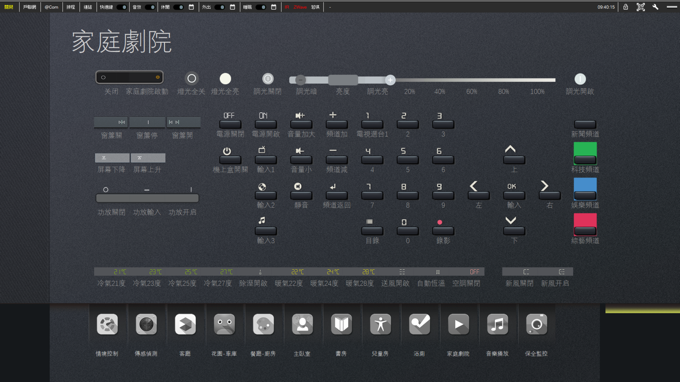The width and height of the screenshot is (680, 382).
Task: Click the 電視選台1 button
Action: click(x=372, y=124)
